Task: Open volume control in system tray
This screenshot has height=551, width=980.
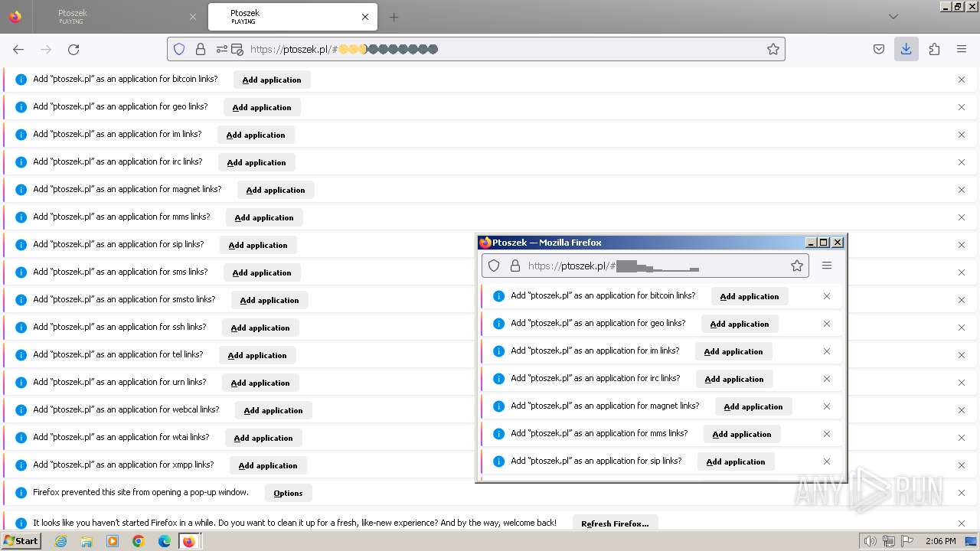Action: pyautogui.click(x=870, y=541)
